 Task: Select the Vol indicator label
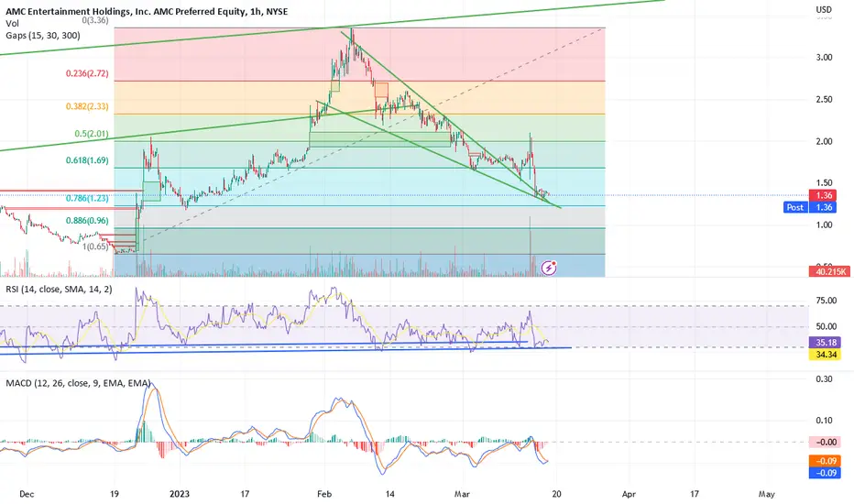point(12,24)
